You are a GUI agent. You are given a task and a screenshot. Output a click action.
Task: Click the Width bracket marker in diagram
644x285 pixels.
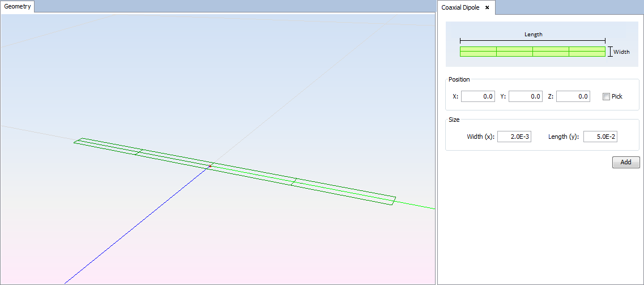[x=610, y=52]
